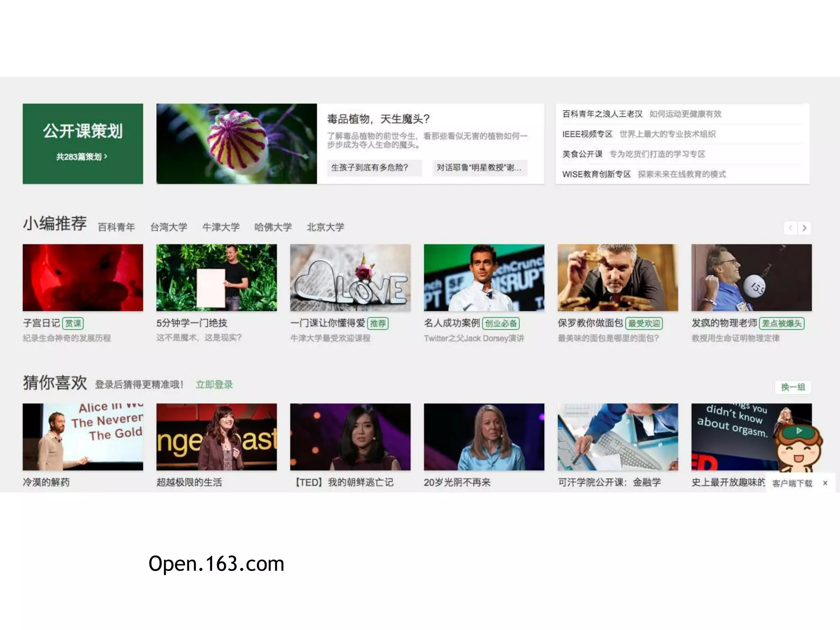
Task: Open the IEEE视频专区 link
Action: point(587,134)
